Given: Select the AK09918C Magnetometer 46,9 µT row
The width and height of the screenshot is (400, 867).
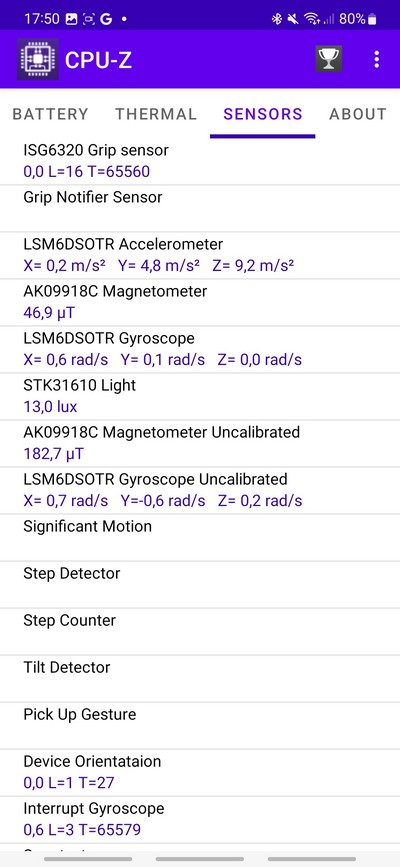Looking at the screenshot, I should pyautogui.click(x=200, y=302).
